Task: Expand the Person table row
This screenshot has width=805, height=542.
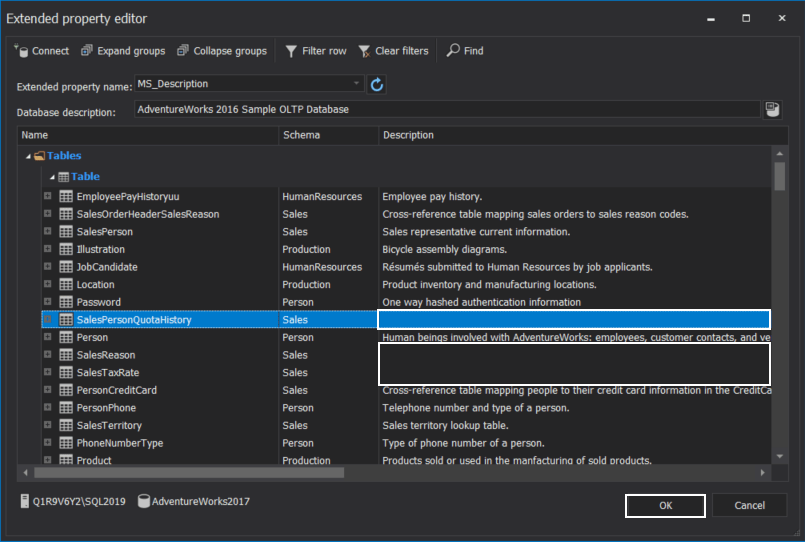Action: click(x=47, y=337)
